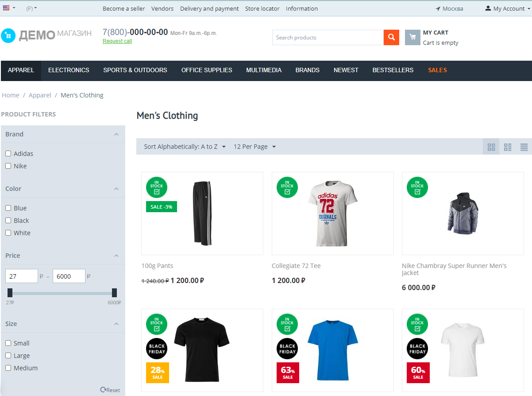Switch to compact list view icon
Screen dimensions: 532x396
tap(508, 147)
